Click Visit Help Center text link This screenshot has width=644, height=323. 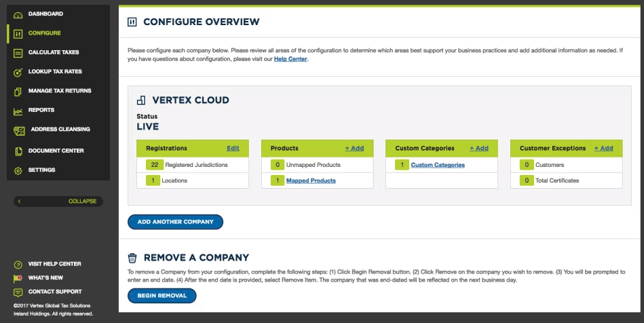point(54,264)
